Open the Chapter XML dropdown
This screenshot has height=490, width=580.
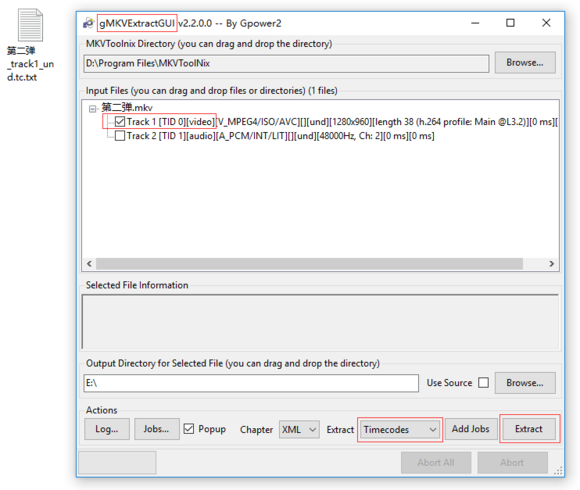(299, 429)
